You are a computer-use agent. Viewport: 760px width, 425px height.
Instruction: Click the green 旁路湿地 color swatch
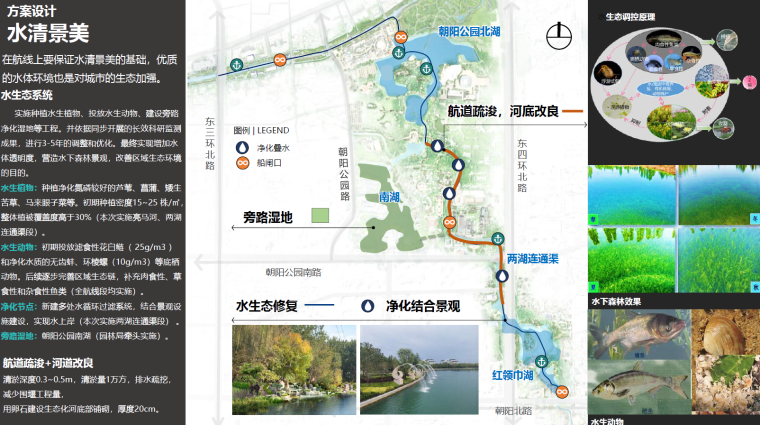coord(320,215)
